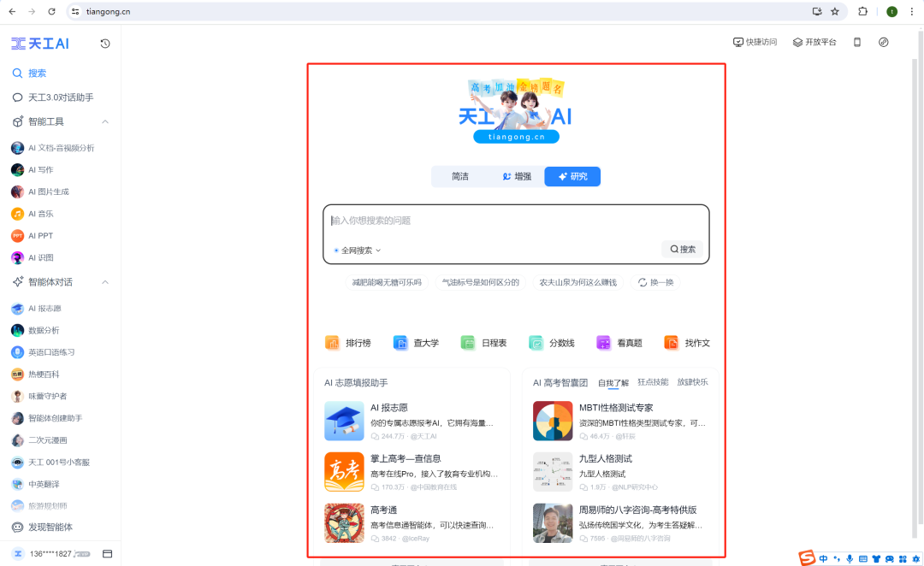
Task: Open 快捷访问 in the top bar
Action: click(755, 42)
